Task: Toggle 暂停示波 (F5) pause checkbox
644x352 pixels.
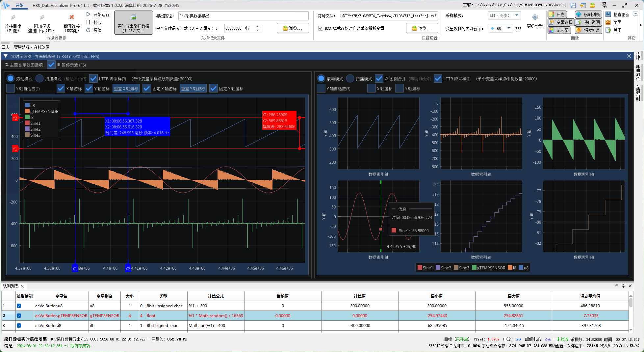Action: [51, 65]
